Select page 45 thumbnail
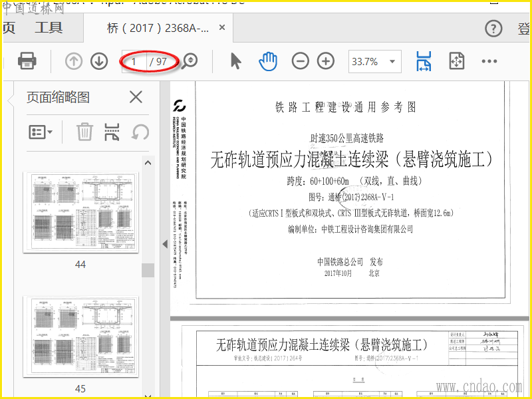 pos(80,336)
